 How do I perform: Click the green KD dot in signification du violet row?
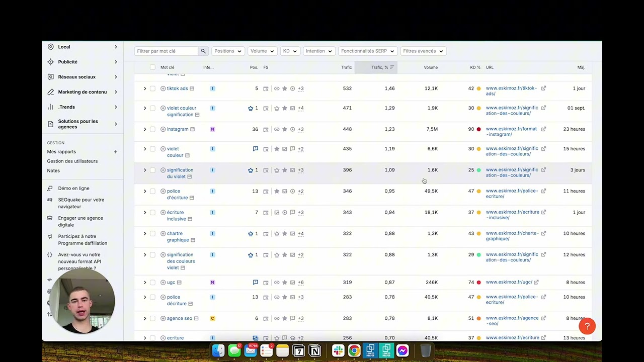[478, 170]
